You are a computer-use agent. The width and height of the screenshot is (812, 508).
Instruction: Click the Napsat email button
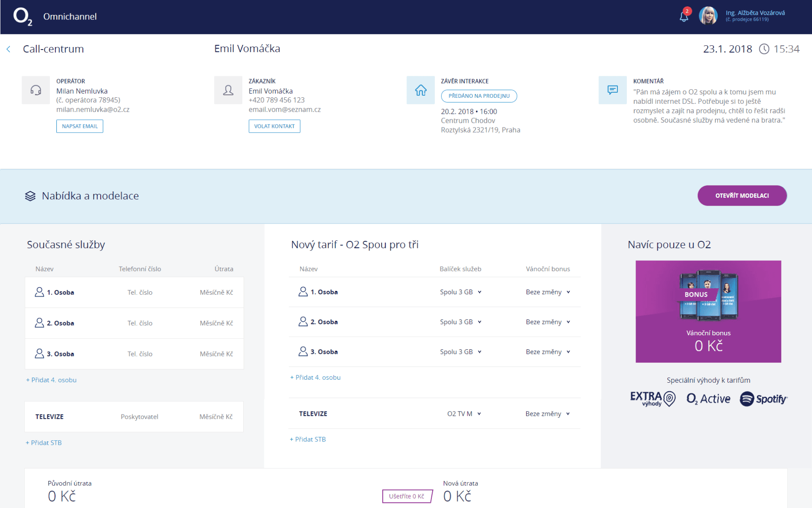(x=80, y=126)
